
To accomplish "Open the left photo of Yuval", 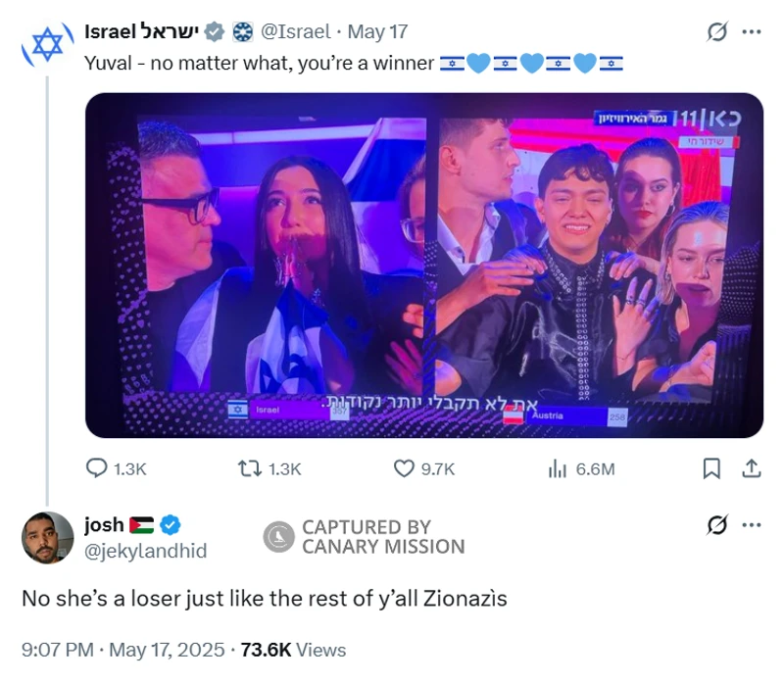I will (256, 265).
